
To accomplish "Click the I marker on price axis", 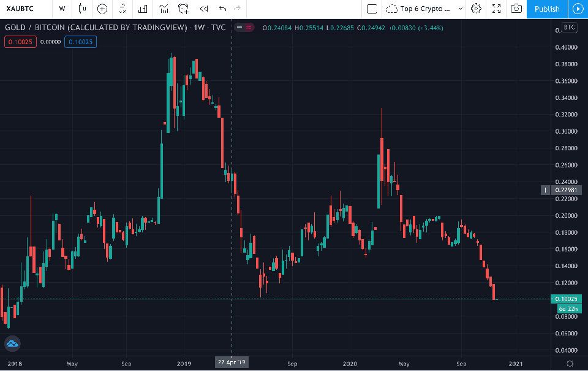I will coord(546,190).
